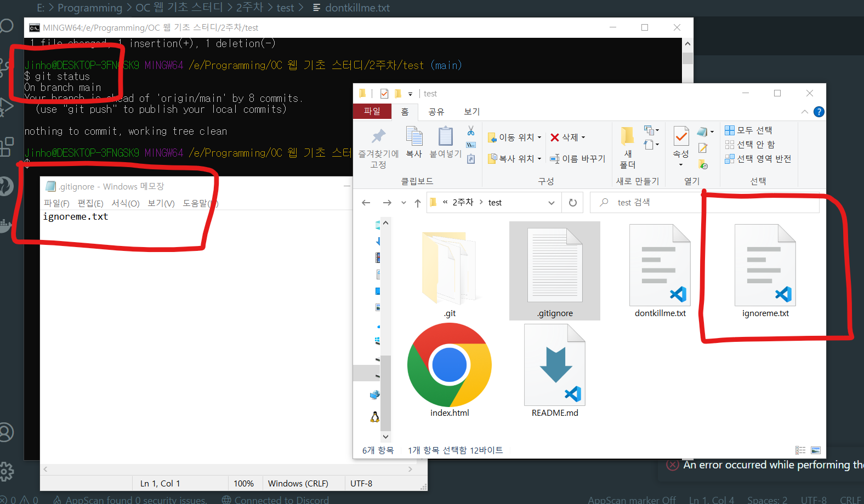Screen dimensions: 864x504
Task: Open Notepad View (보기) menu
Action: click(x=161, y=203)
